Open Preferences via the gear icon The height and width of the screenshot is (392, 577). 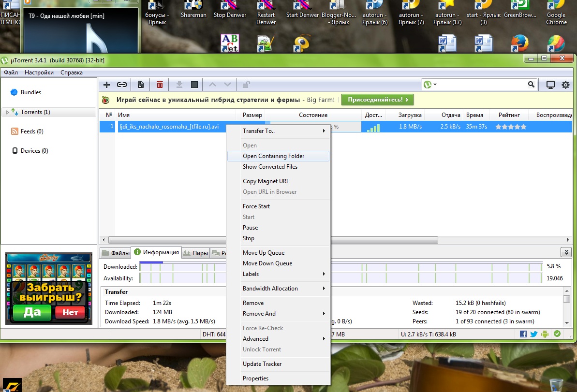(x=565, y=85)
